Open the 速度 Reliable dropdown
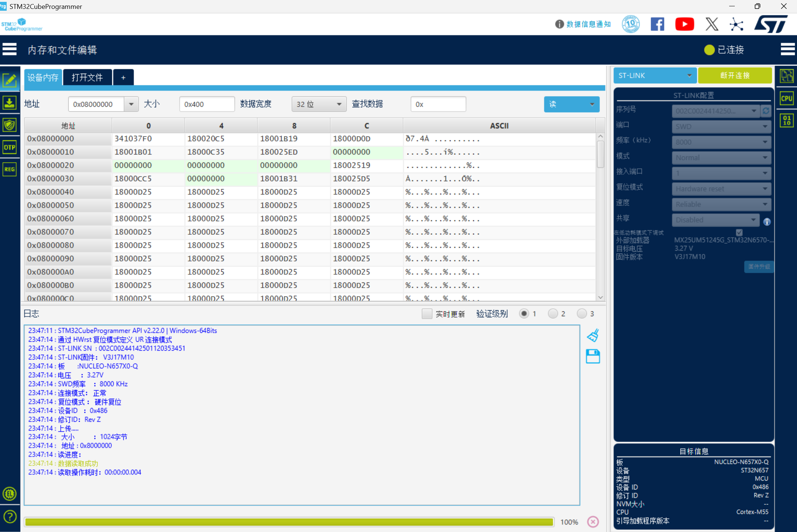This screenshot has height=532, width=797. point(721,204)
